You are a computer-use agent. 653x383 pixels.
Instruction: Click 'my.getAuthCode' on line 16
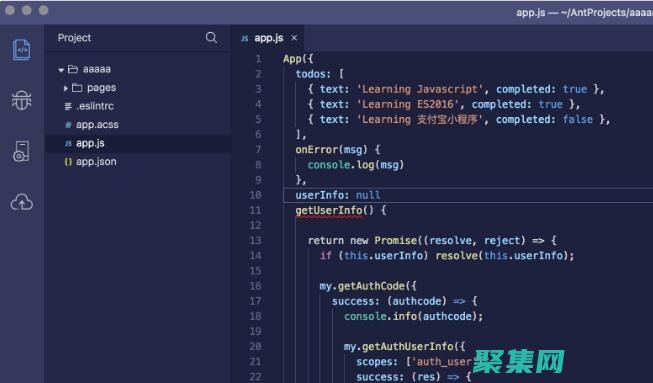[362, 286]
